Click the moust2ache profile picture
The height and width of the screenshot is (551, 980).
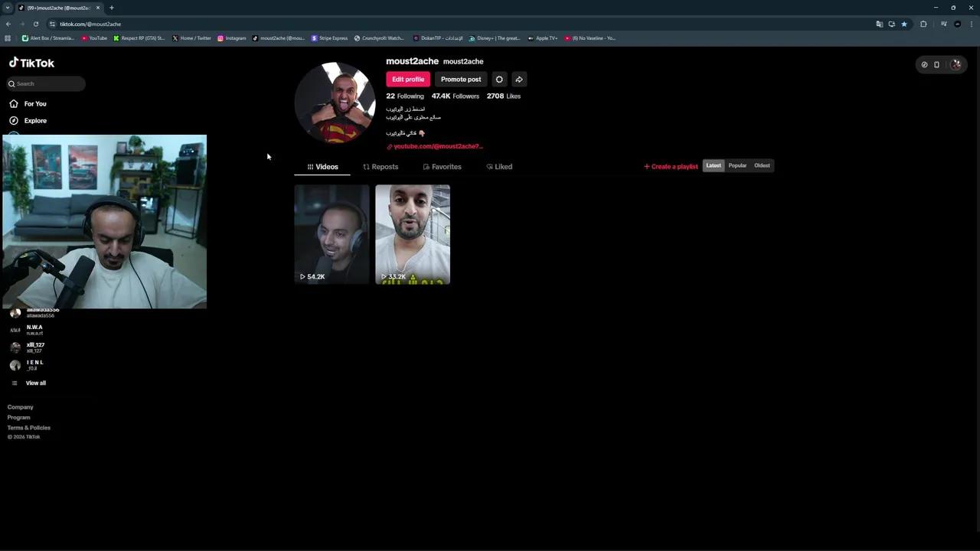pos(335,103)
